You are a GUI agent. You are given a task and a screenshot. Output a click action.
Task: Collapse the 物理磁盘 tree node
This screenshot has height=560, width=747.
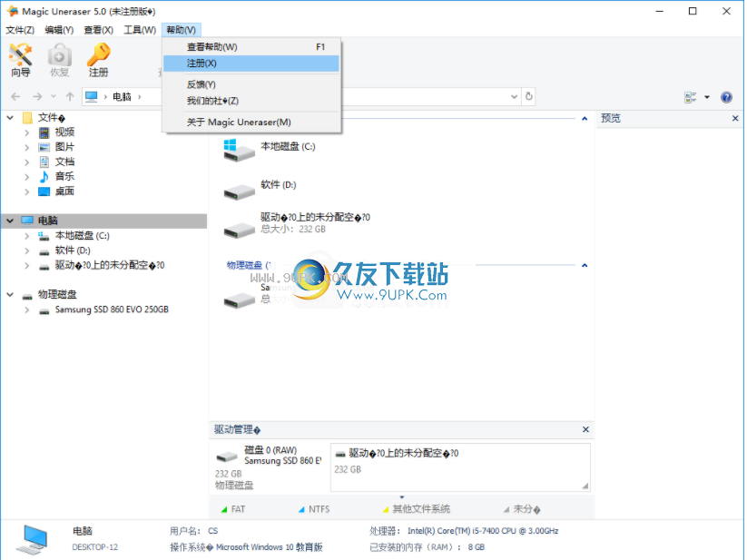[x=10, y=295]
